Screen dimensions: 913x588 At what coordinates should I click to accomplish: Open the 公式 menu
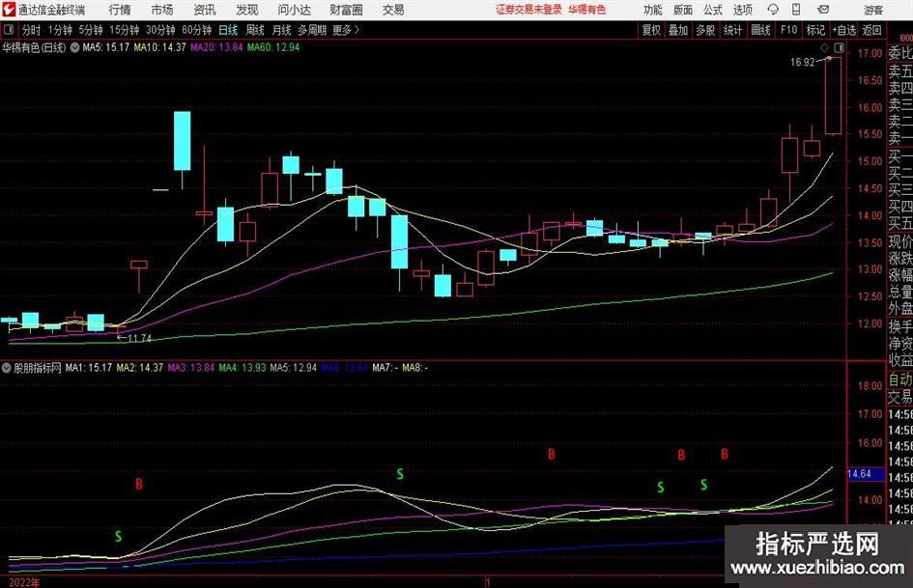pyautogui.click(x=713, y=10)
